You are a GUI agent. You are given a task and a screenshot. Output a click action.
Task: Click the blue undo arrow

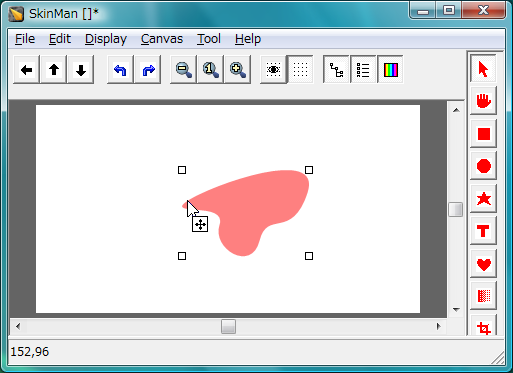click(120, 70)
